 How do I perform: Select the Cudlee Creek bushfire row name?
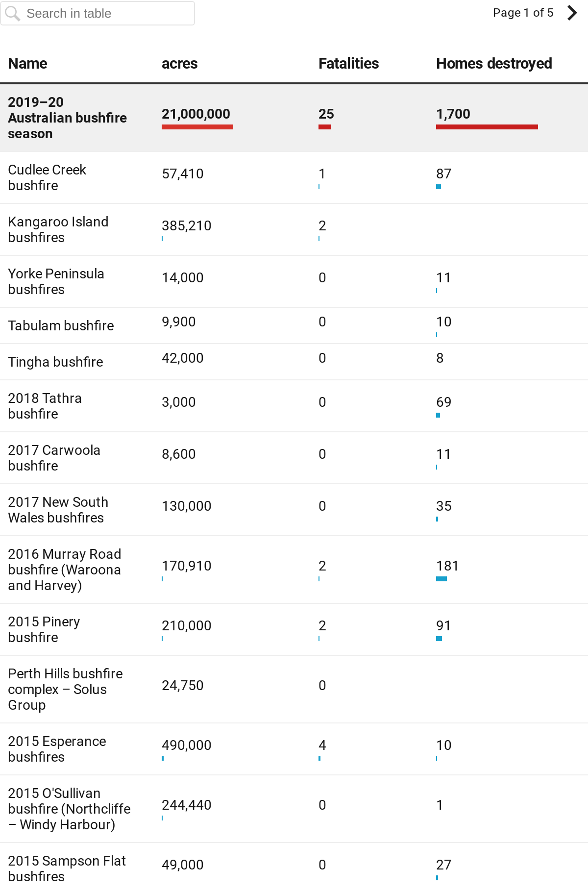pos(47,177)
